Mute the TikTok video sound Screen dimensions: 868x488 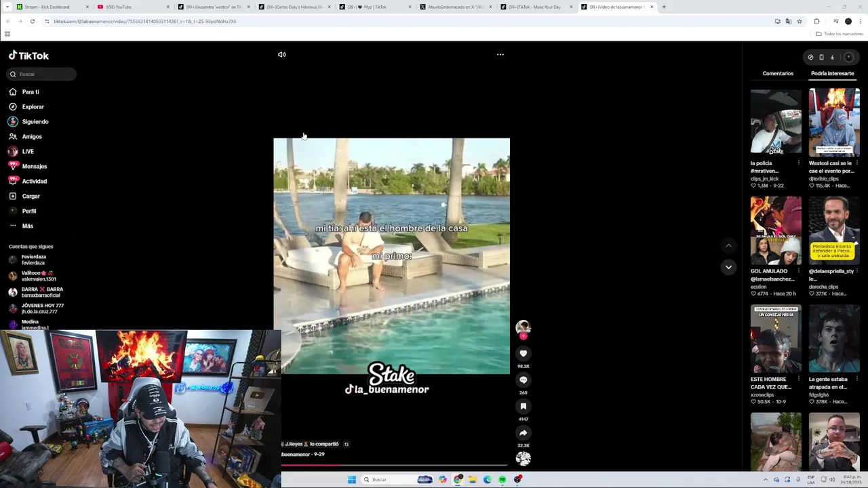click(x=281, y=54)
